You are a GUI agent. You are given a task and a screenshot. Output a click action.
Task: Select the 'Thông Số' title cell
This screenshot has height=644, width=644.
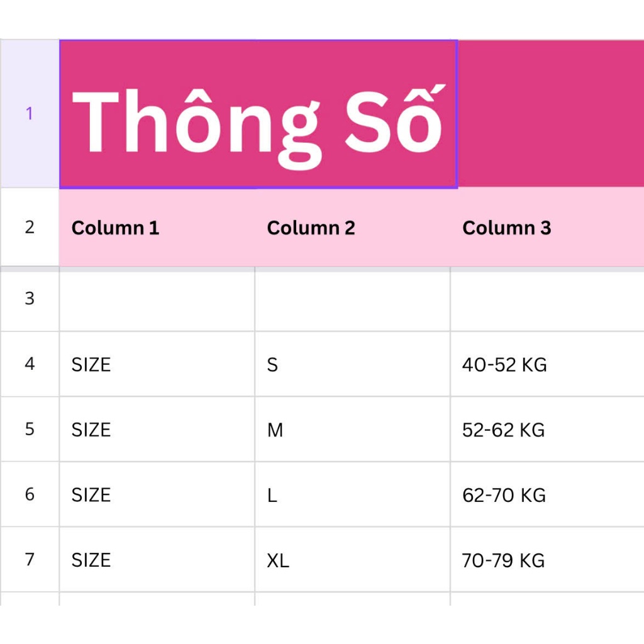click(258, 114)
